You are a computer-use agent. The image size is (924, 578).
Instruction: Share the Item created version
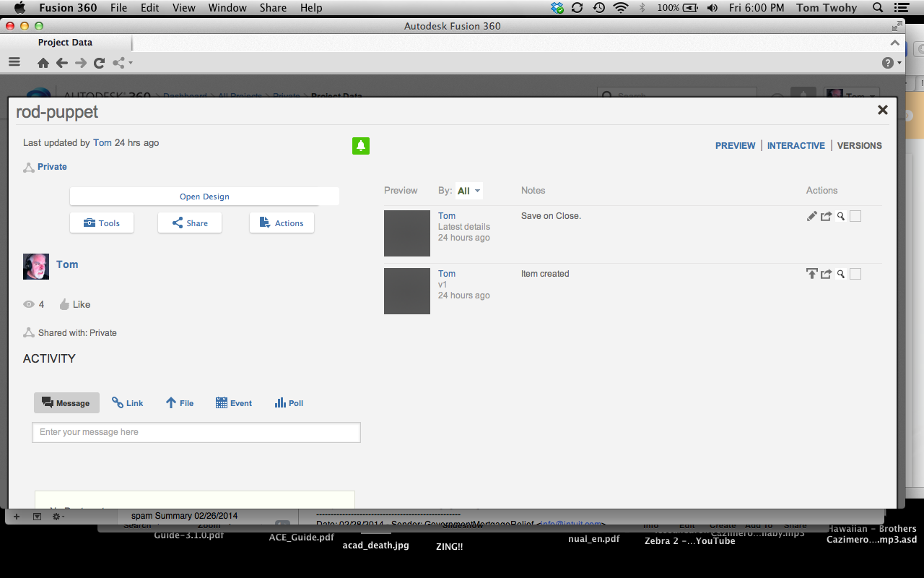click(827, 274)
